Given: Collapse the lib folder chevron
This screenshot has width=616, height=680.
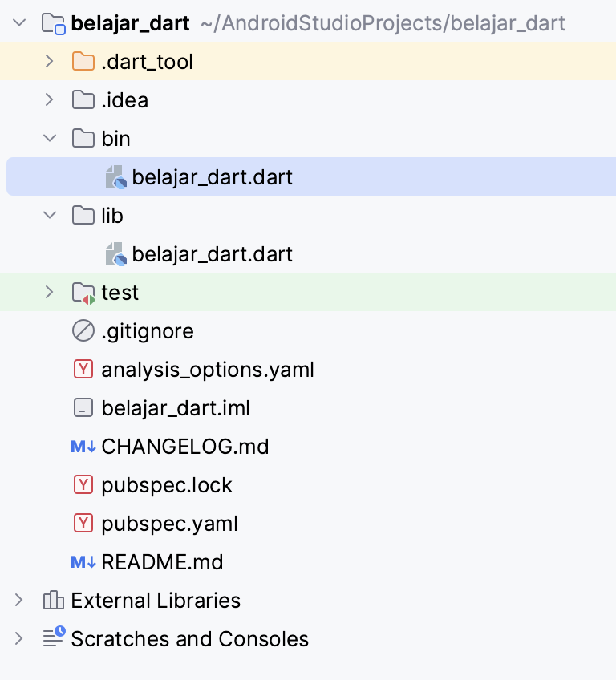Looking at the screenshot, I should coord(50,216).
